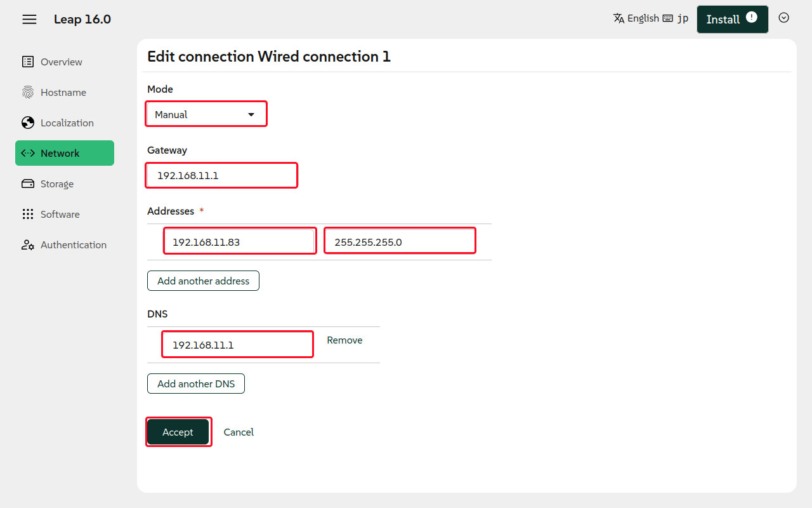Click the Overview sidebar icon
812x508 pixels.
[28, 62]
